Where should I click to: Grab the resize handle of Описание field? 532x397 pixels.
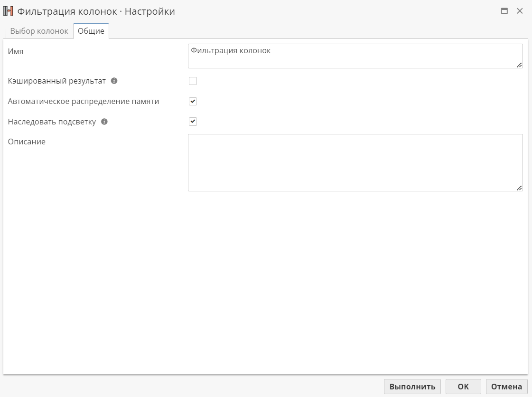tap(520, 188)
